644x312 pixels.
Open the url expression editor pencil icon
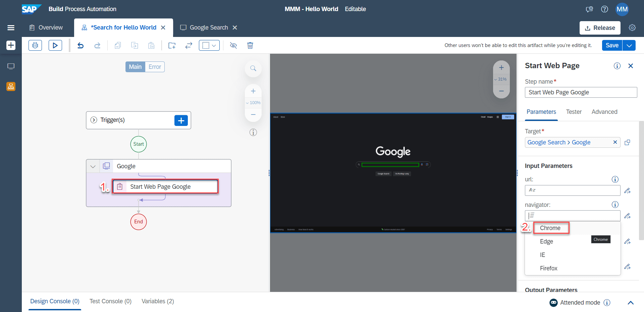628,191
